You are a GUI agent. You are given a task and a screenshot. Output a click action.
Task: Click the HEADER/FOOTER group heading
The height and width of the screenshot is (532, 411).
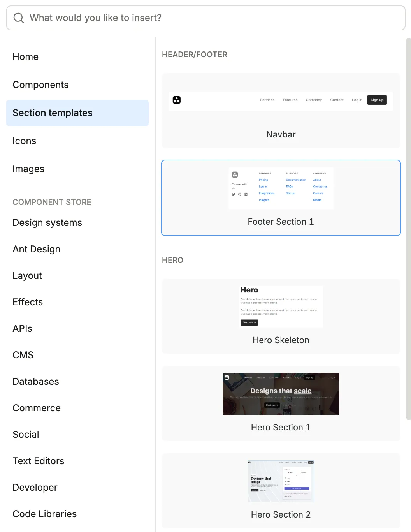click(195, 55)
